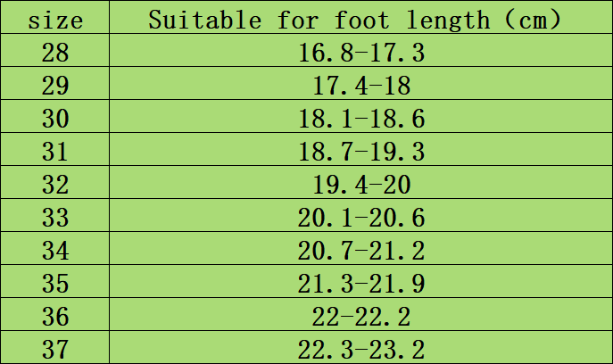Screen dimensions: 613x364
Task: Select the size 35 cell
Action: coord(55,284)
